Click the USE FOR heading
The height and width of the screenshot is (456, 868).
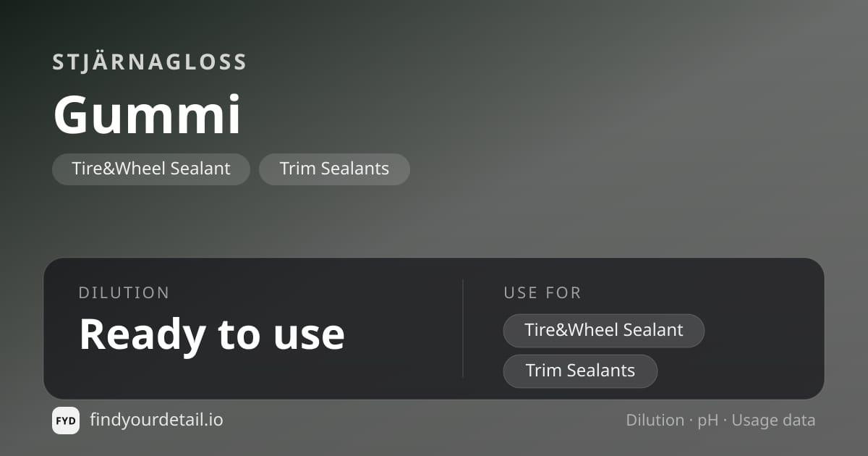point(542,292)
